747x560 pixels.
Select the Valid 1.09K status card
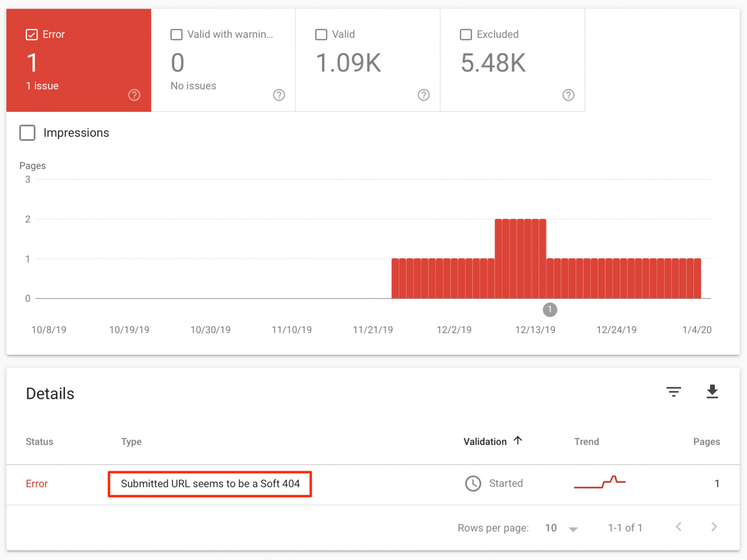(x=368, y=61)
